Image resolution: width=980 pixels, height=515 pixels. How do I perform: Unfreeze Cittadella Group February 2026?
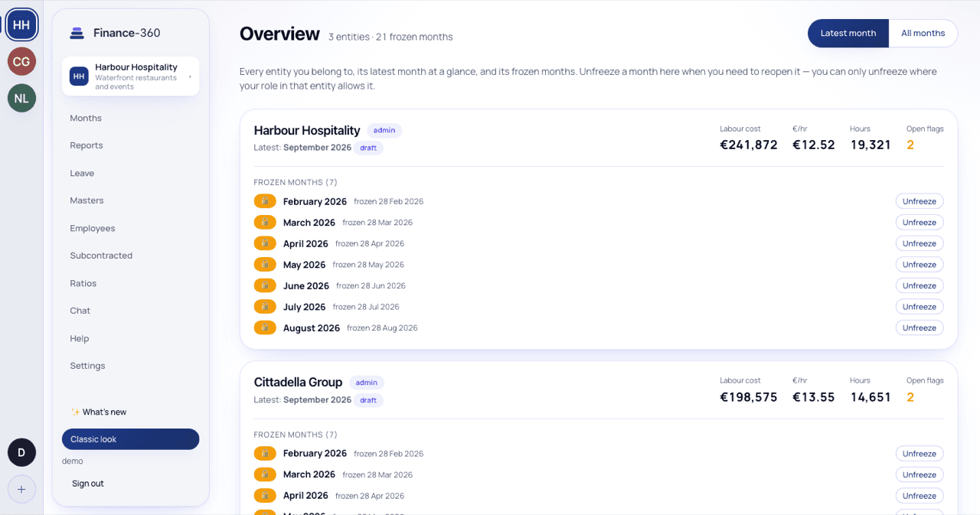pyautogui.click(x=920, y=453)
